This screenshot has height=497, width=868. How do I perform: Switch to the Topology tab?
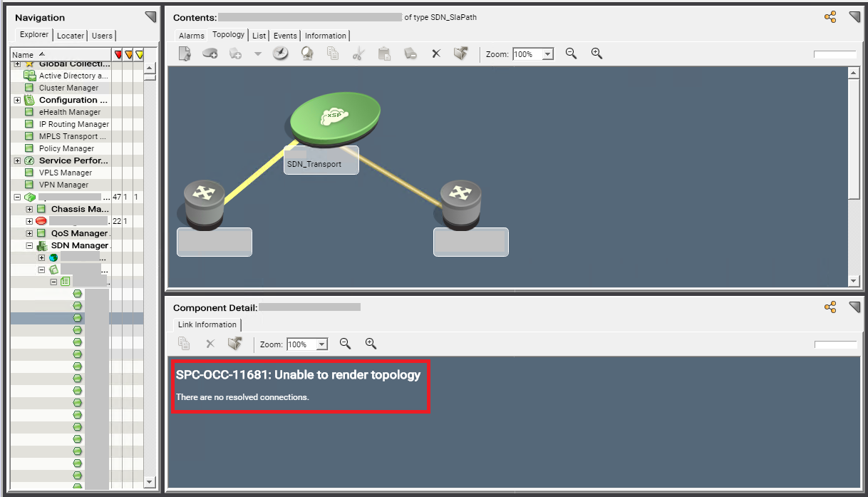click(228, 34)
